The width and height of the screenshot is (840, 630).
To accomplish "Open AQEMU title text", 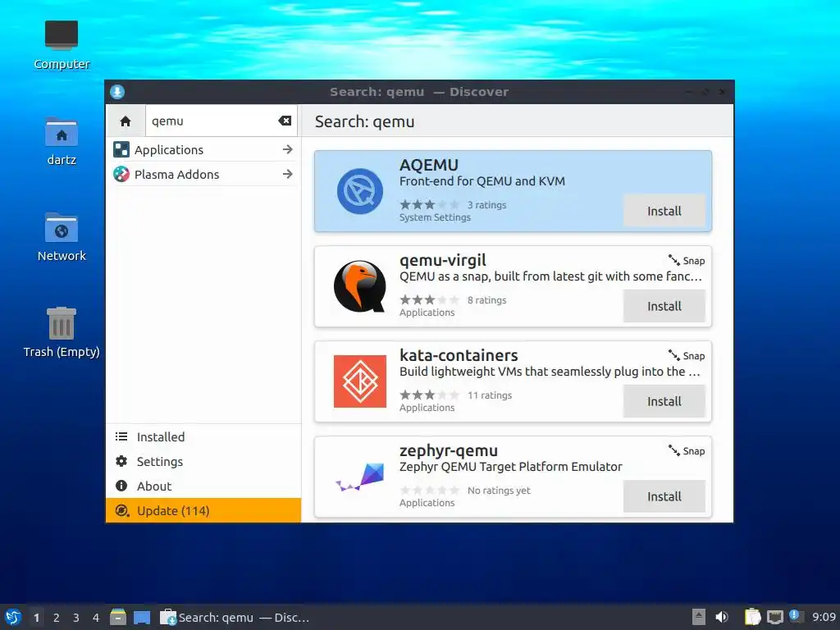I will click(x=429, y=165).
